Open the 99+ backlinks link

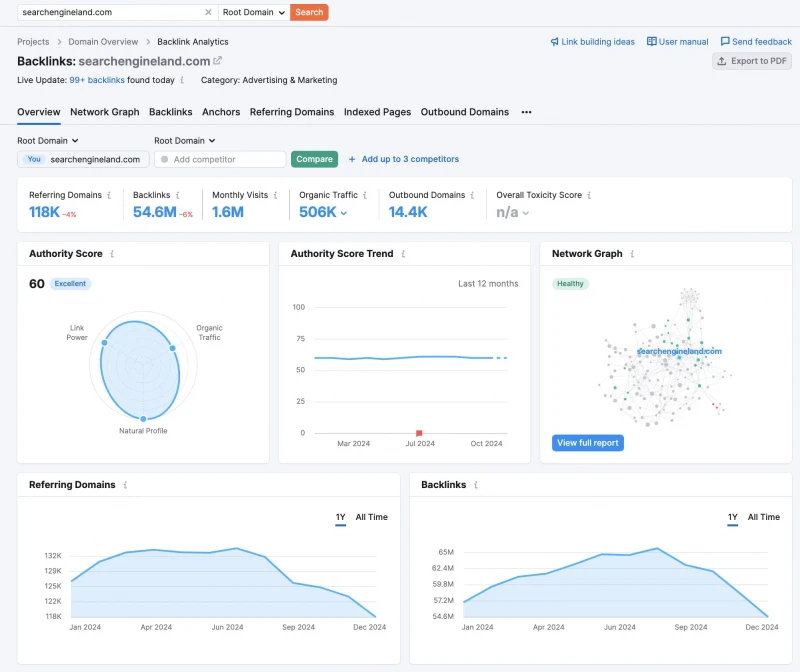pyautogui.click(x=97, y=80)
